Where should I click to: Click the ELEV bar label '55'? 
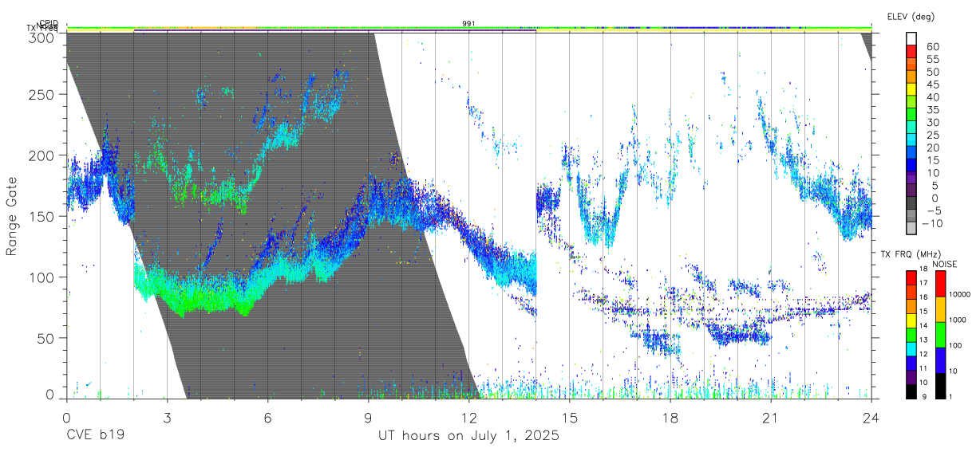[x=931, y=59]
